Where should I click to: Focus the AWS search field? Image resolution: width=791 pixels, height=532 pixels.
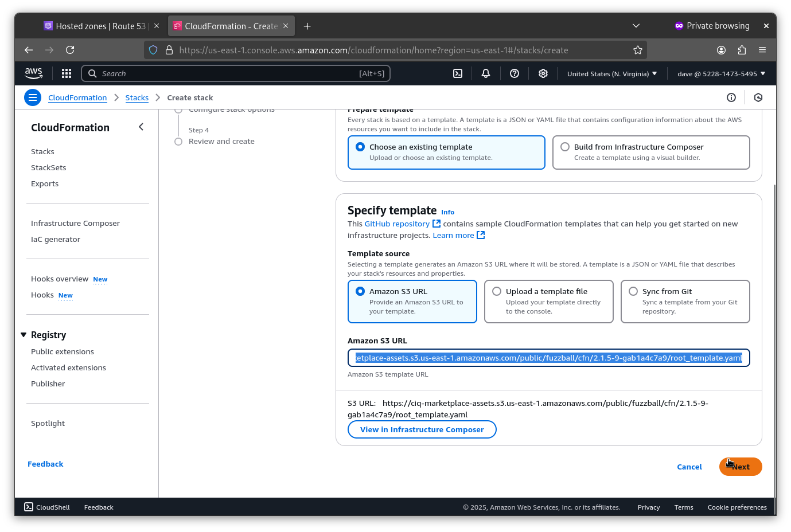click(x=236, y=73)
